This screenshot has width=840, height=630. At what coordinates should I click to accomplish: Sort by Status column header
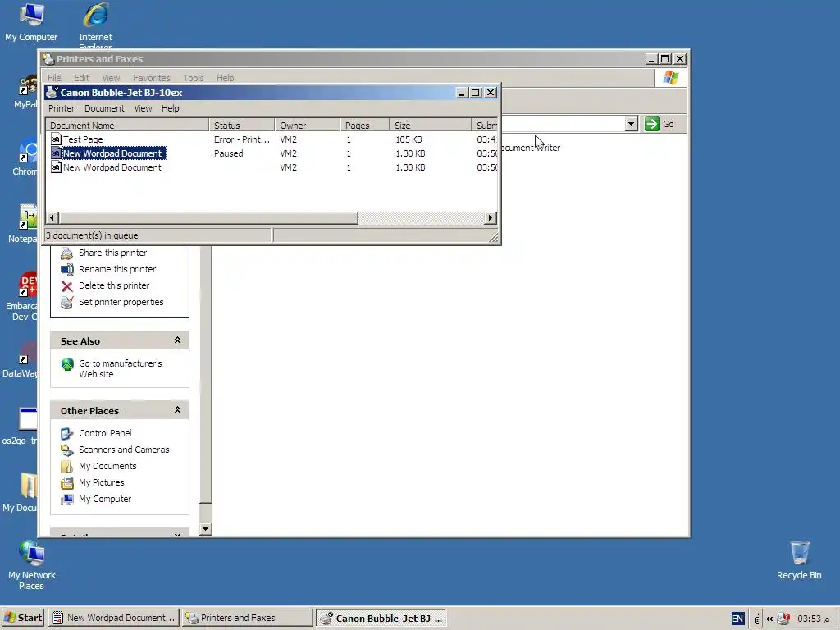coord(242,126)
